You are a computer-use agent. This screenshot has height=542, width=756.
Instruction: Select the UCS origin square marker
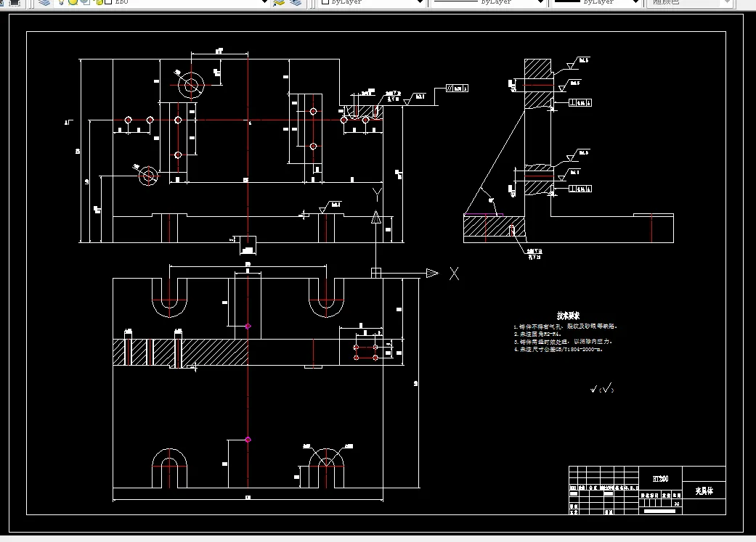pyautogui.click(x=375, y=273)
